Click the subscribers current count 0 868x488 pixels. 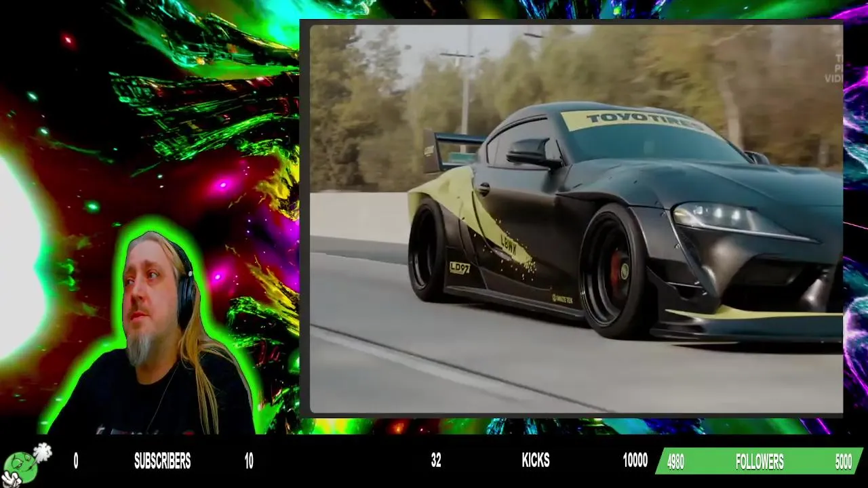[75, 462]
